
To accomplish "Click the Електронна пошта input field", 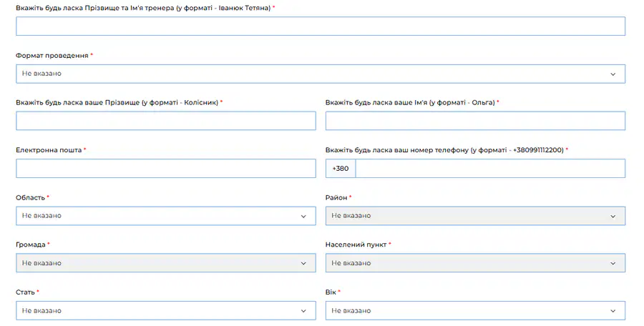I will tap(166, 168).
